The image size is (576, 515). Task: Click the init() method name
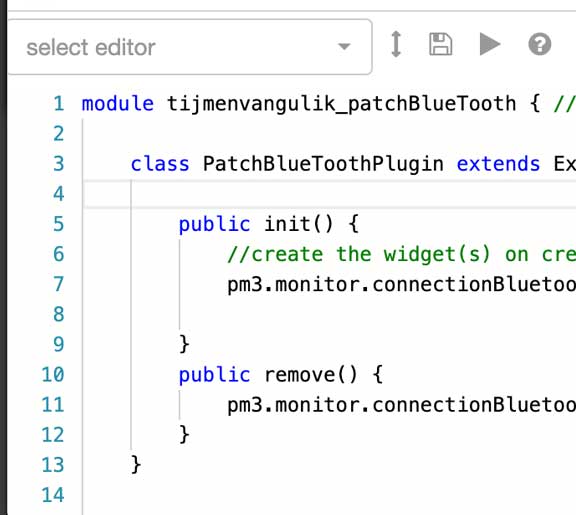(298, 224)
